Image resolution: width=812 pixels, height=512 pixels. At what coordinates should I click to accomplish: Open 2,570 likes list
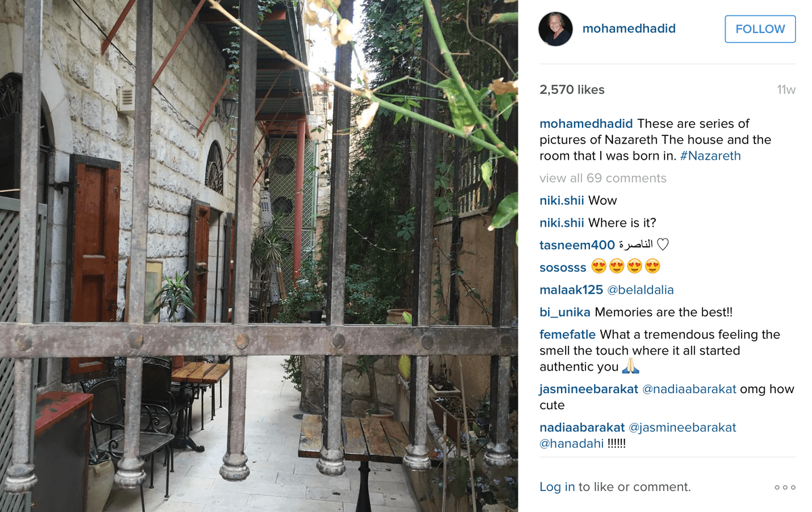[572, 89]
